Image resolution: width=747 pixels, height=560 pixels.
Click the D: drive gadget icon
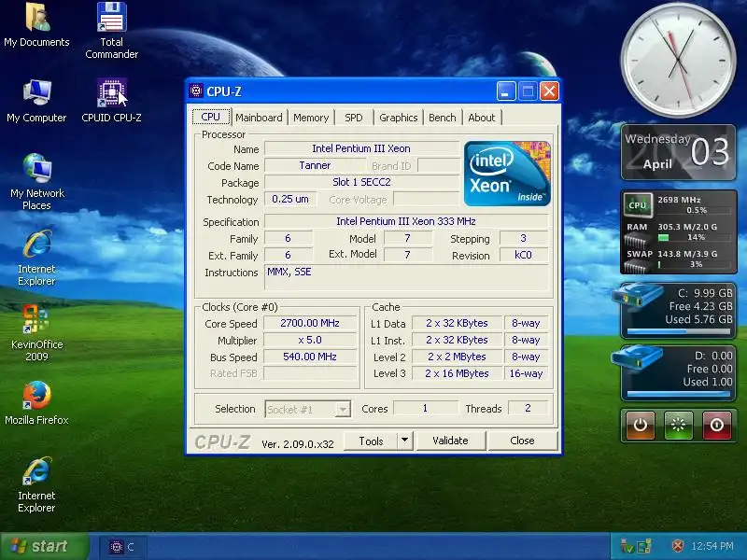pyautogui.click(x=638, y=358)
